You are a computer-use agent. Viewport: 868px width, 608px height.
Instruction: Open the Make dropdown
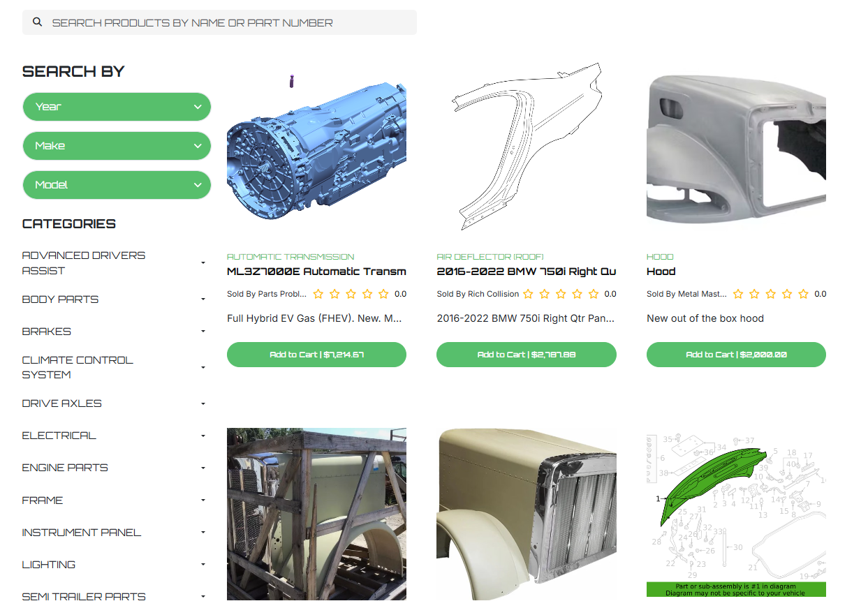tap(117, 146)
